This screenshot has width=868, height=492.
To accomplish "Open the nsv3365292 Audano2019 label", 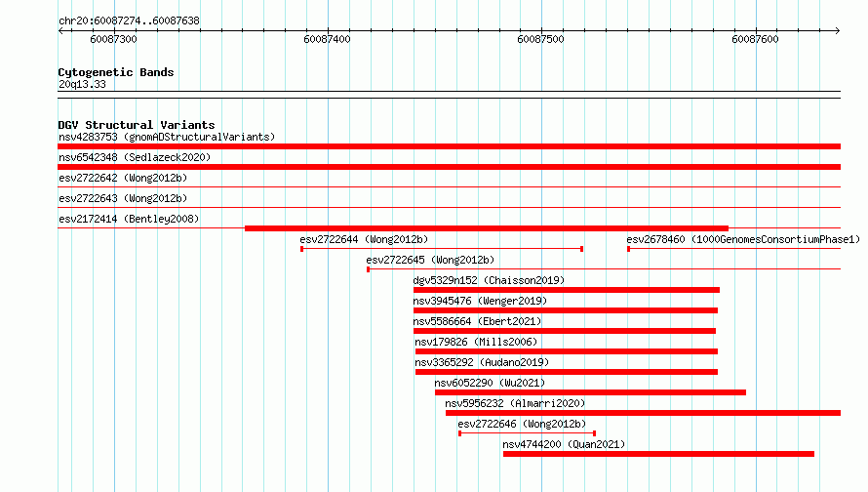I will pos(482,362).
